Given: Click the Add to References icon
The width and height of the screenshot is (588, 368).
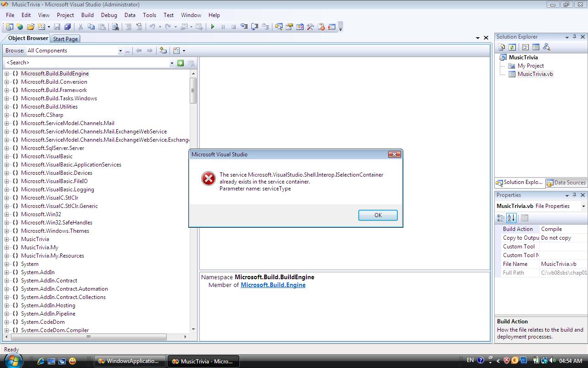Looking at the screenshot, I should (x=163, y=51).
